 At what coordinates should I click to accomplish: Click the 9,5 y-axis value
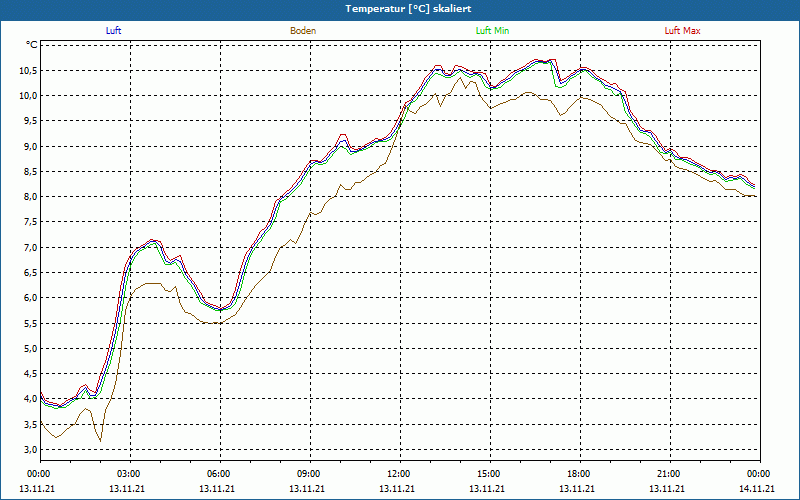31,121
